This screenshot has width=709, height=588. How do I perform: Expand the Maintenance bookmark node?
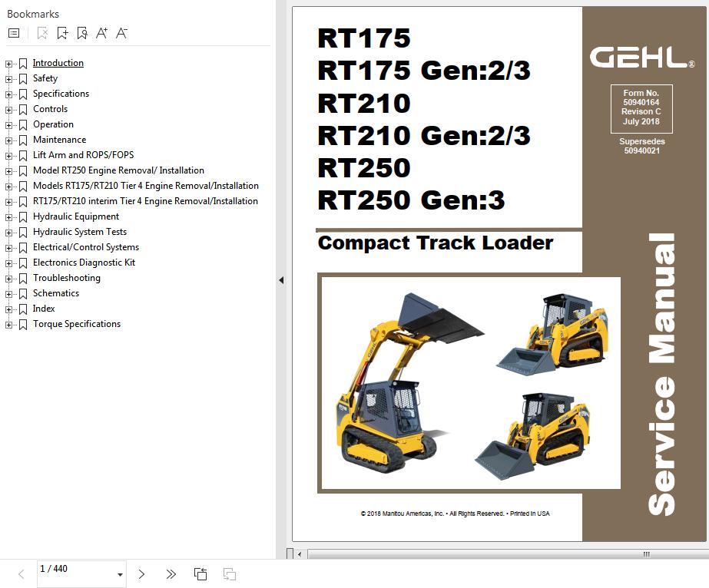tap(8, 140)
